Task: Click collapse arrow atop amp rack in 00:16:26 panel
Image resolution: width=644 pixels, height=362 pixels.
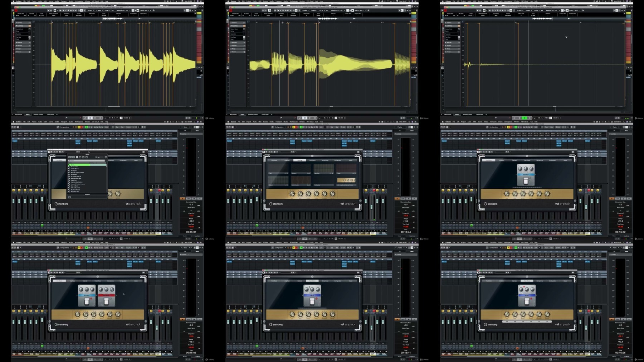Action: click(527, 276)
